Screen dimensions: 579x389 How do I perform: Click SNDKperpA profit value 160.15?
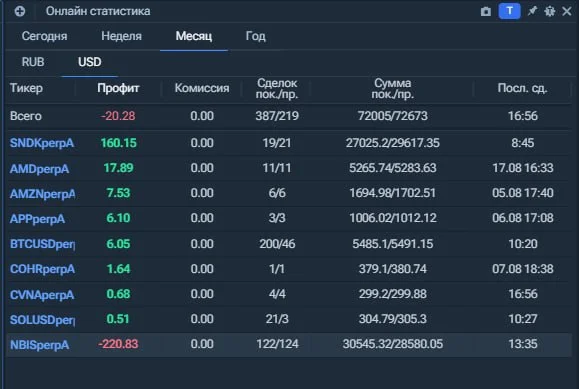(119, 143)
